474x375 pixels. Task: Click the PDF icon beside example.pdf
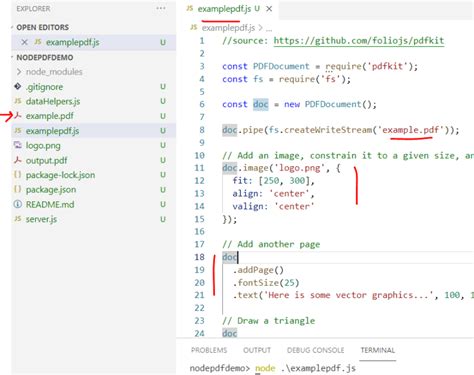tap(18, 116)
